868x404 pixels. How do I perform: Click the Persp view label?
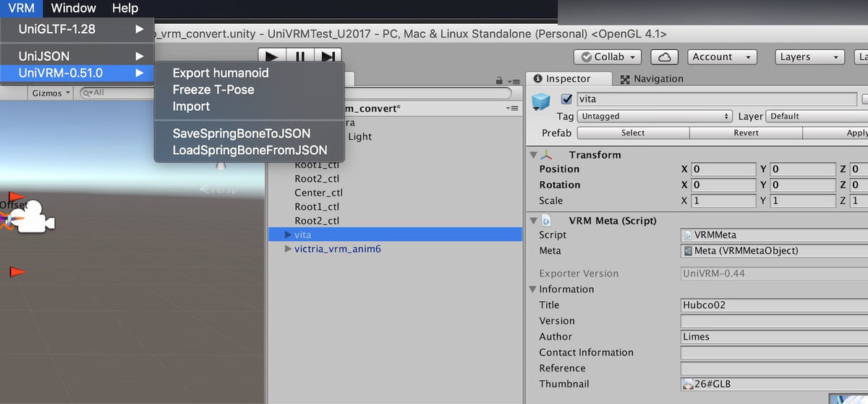click(x=218, y=190)
